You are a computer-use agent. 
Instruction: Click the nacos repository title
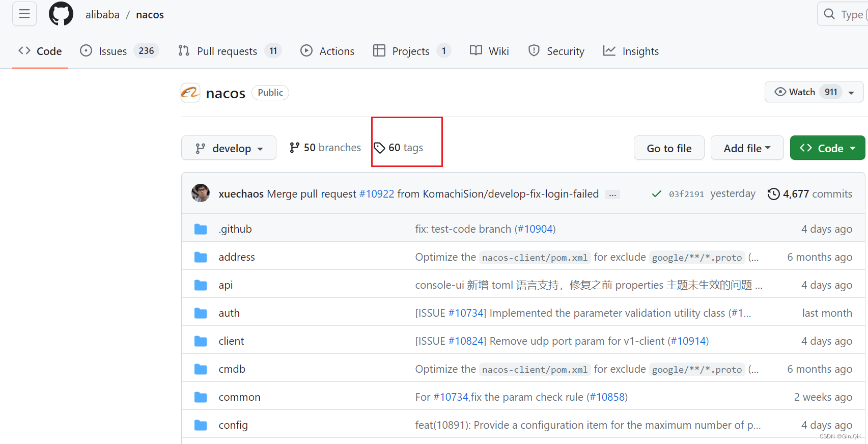[226, 93]
